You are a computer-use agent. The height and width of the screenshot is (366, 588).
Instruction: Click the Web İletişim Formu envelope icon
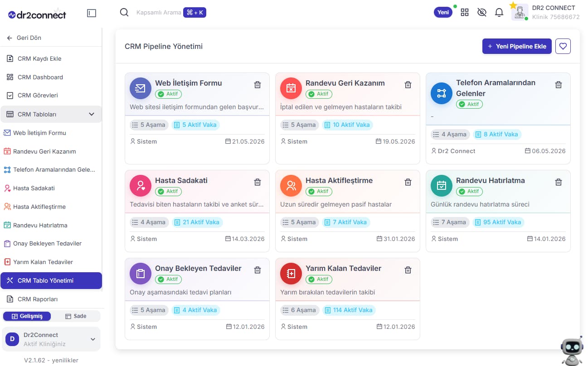pos(141,88)
